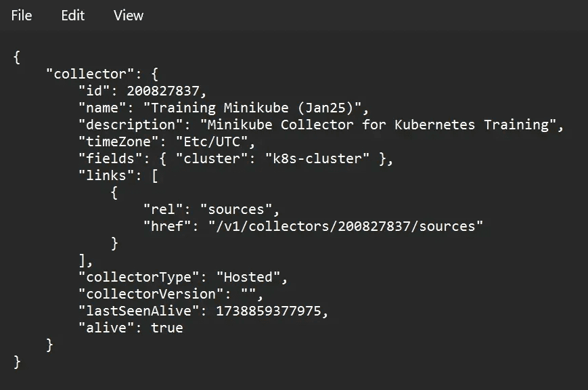Click the opening brace of the document
588x390 pixels.
coord(16,57)
